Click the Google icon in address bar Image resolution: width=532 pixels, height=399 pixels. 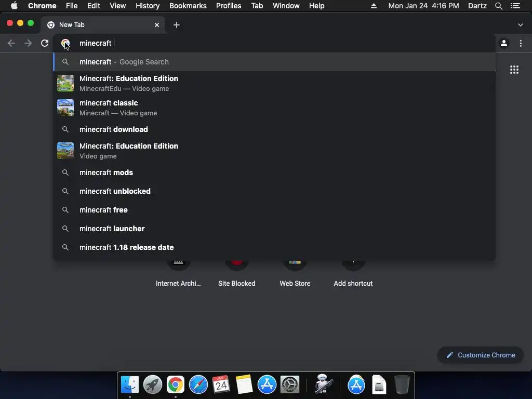click(x=65, y=43)
